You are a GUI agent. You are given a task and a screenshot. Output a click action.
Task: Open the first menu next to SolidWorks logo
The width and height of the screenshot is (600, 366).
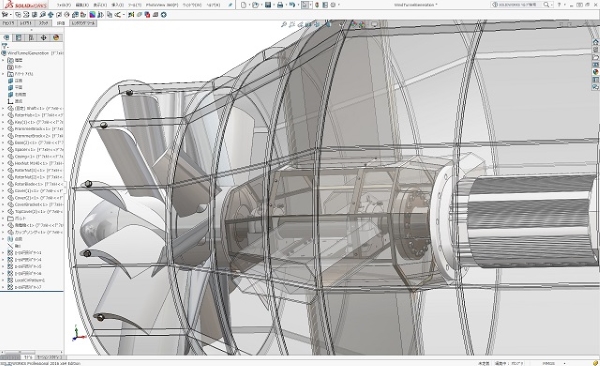(x=64, y=5)
